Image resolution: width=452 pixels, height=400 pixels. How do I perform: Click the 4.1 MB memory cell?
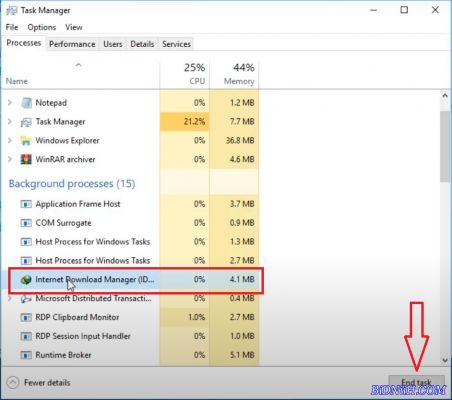(x=234, y=280)
